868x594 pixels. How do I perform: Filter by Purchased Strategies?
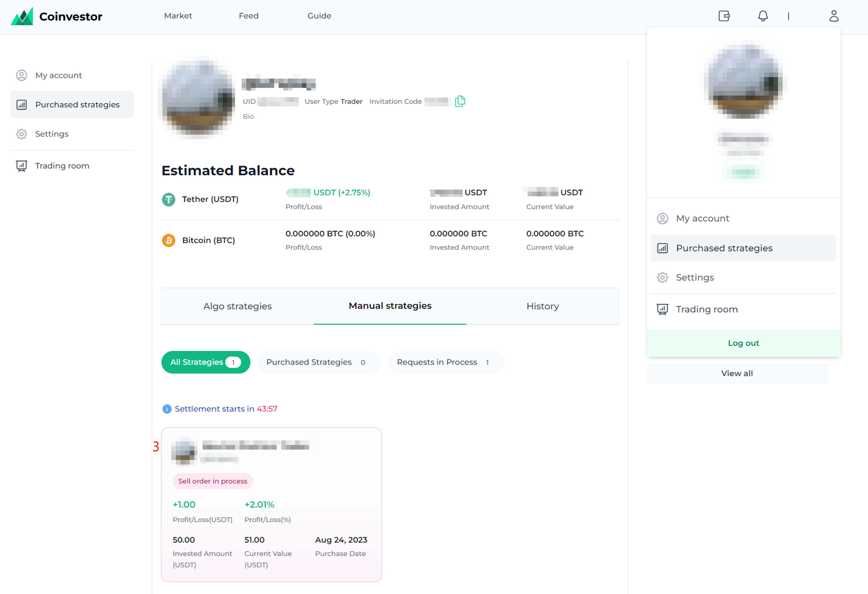[318, 362]
